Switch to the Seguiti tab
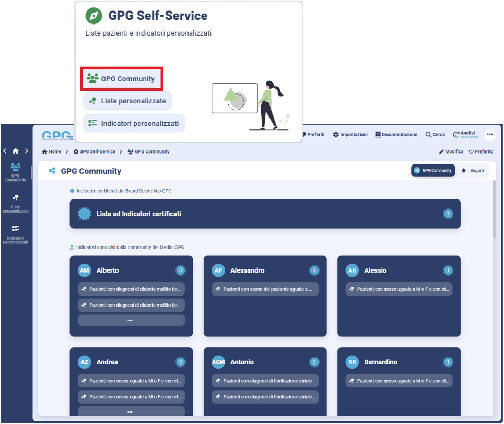The width and height of the screenshot is (504, 424). click(472, 171)
